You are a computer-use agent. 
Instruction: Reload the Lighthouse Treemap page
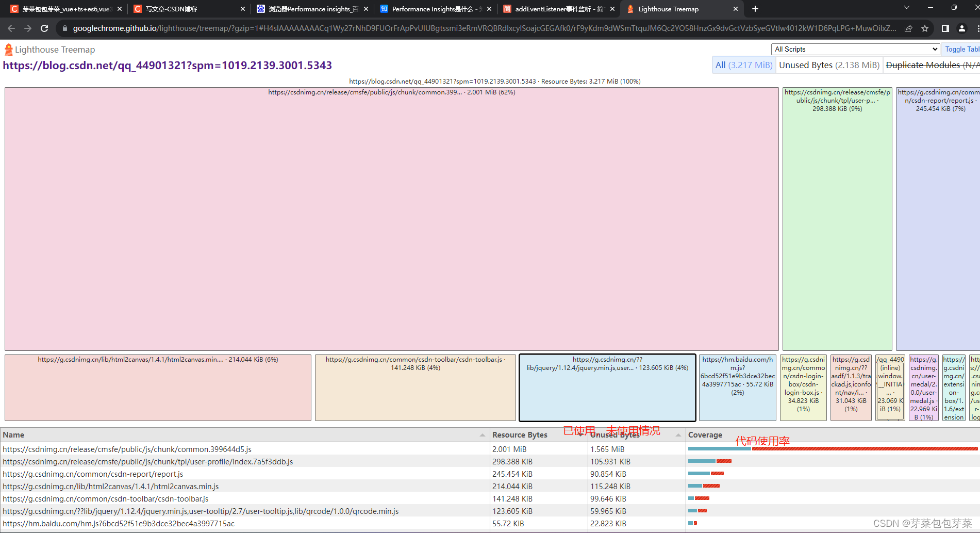[x=44, y=28]
